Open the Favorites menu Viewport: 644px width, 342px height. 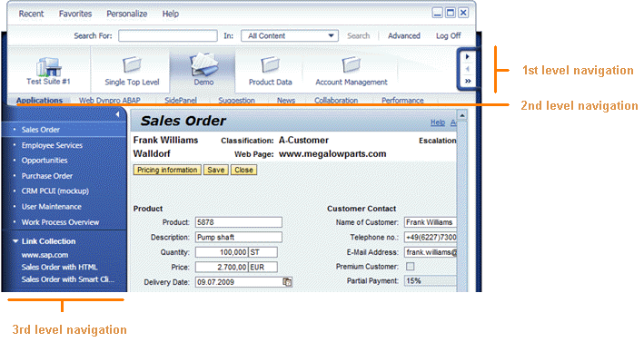(x=75, y=14)
